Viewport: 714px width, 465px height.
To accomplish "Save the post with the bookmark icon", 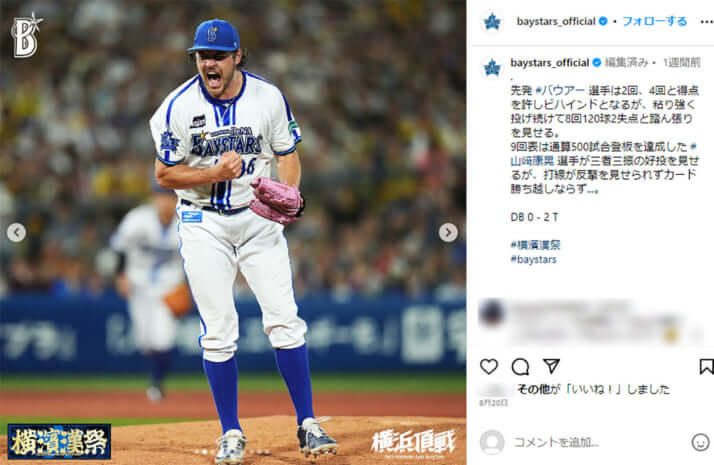I will coord(706,367).
